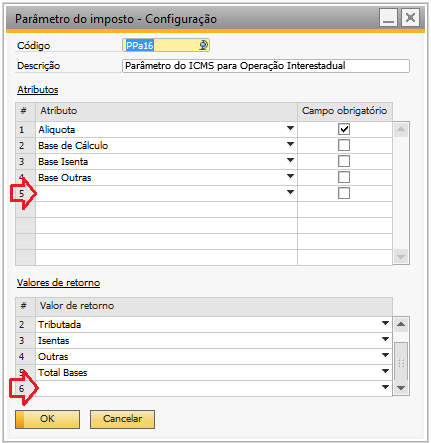Click the Cancelar button
This screenshot has width=431, height=443.
click(122, 419)
